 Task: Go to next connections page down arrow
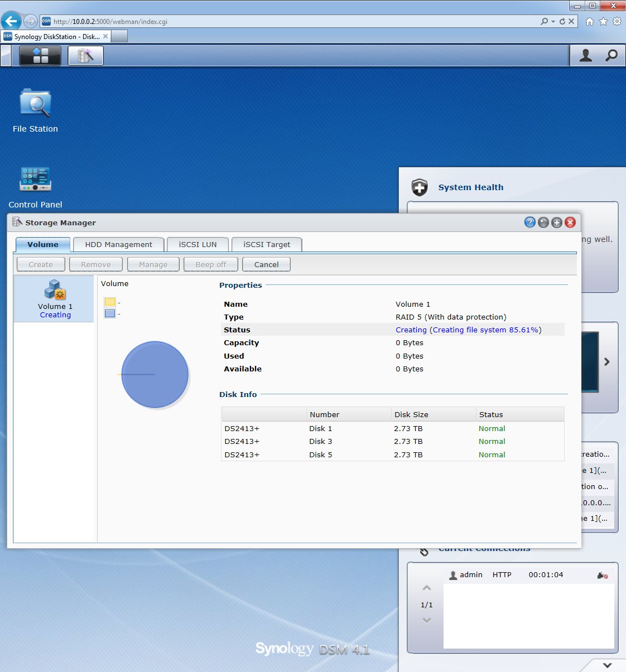(x=427, y=620)
